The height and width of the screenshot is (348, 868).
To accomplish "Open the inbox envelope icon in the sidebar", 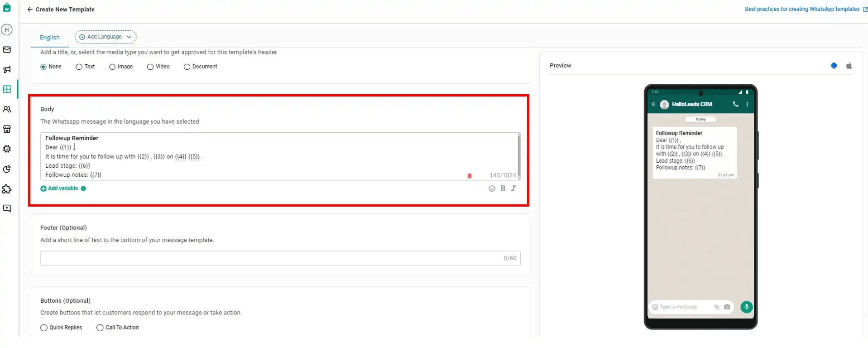I will [7, 50].
